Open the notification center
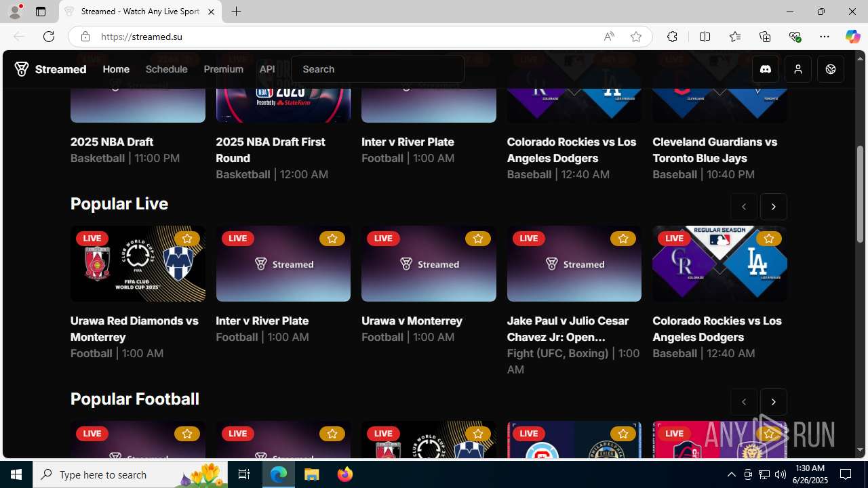This screenshot has width=868, height=488. [846, 474]
